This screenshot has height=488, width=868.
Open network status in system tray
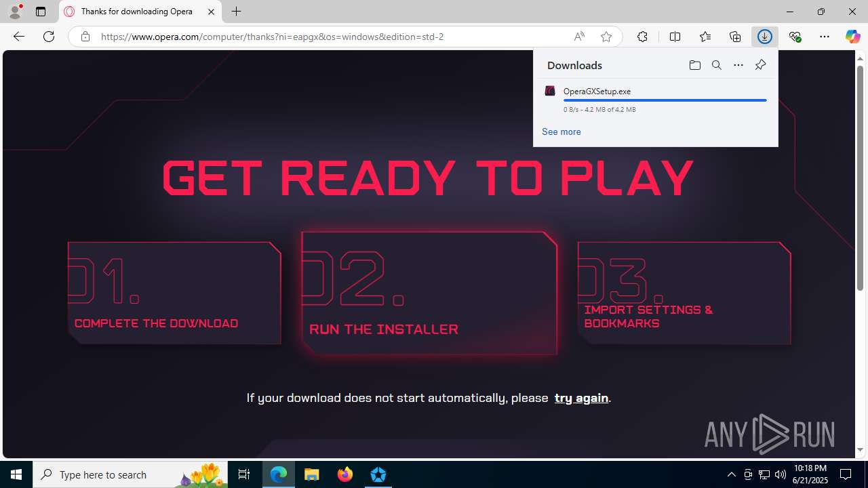(x=764, y=474)
